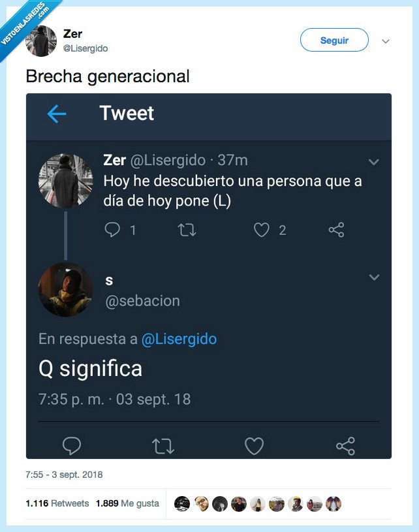Open the reply icon on Zer's tweet
419x532 pixels.
[x=112, y=230]
